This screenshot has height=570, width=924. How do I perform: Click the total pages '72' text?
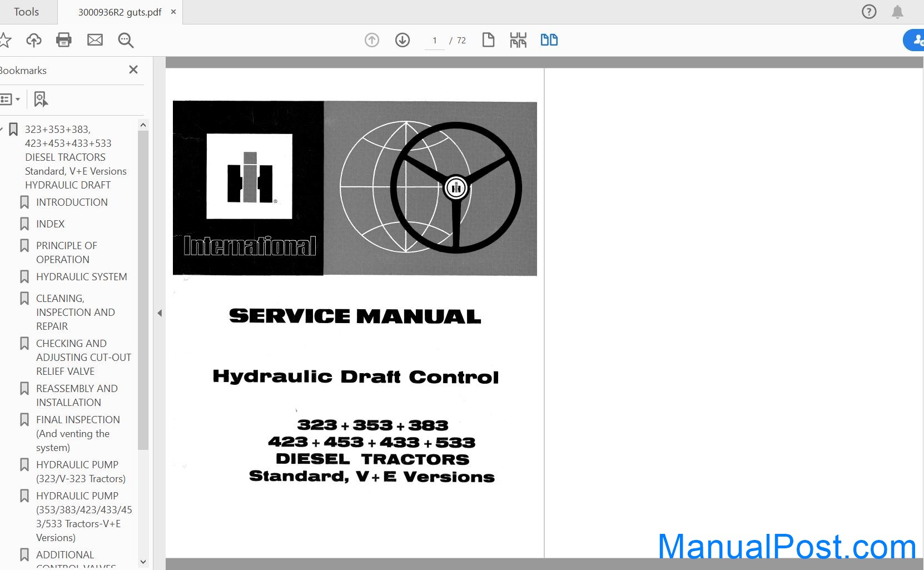[461, 41]
